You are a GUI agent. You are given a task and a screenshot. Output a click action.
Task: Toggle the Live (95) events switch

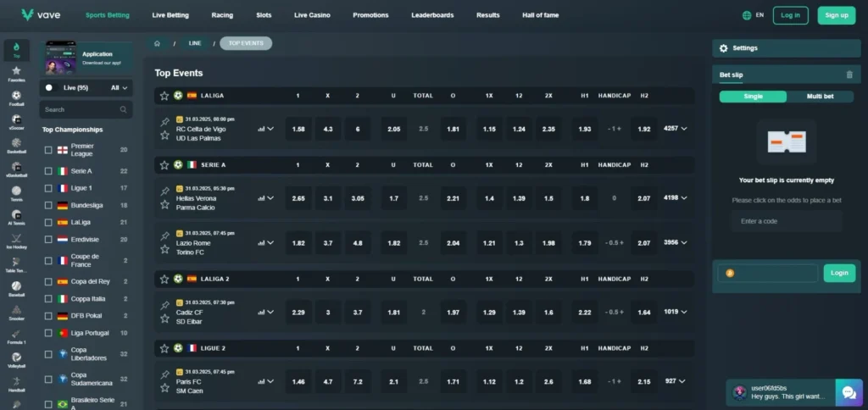pos(49,87)
